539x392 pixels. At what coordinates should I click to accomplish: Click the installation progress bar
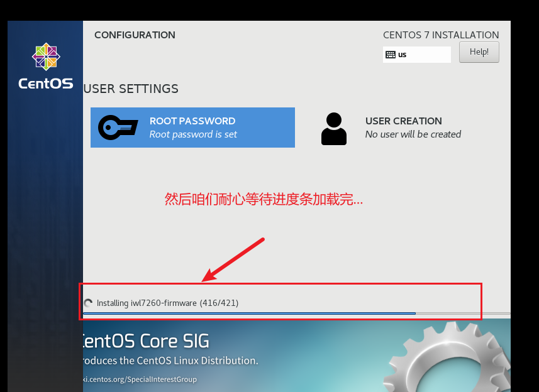click(x=297, y=313)
